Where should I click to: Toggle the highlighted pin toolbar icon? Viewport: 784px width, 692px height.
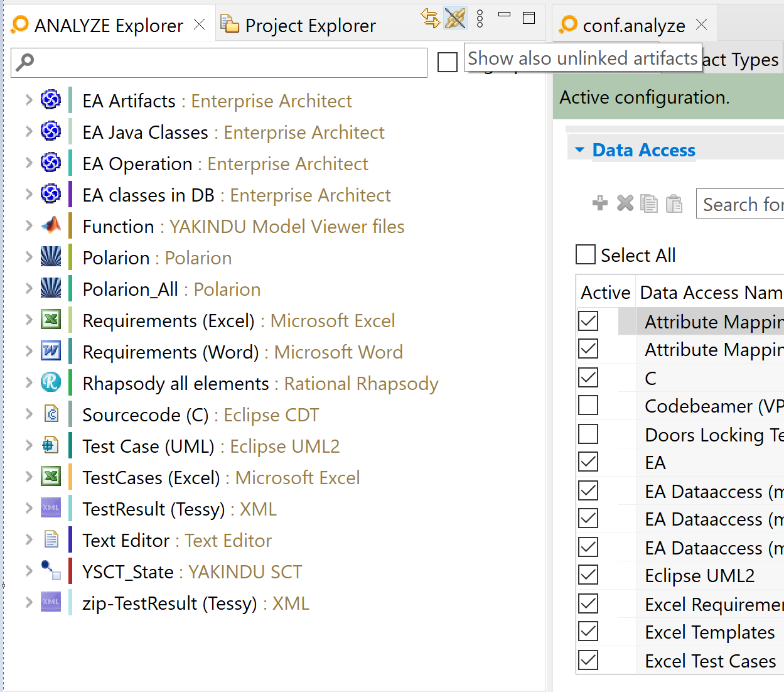click(456, 18)
